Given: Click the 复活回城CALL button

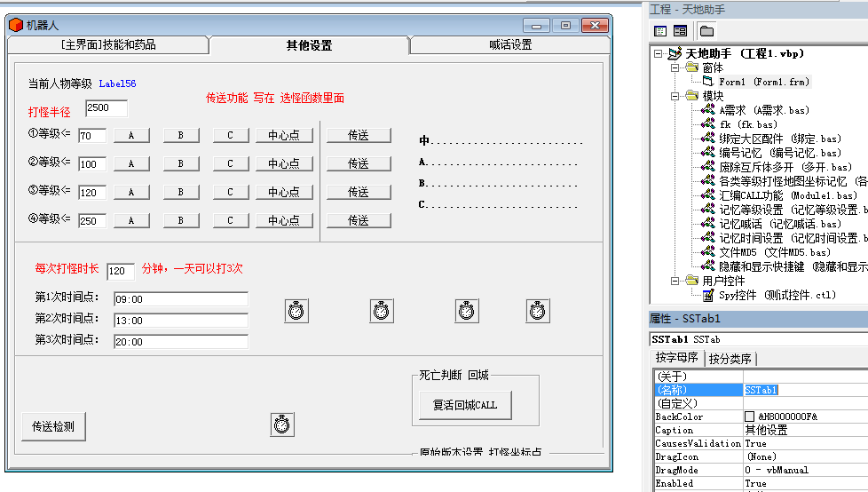Looking at the screenshot, I should [x=465, y=405].
